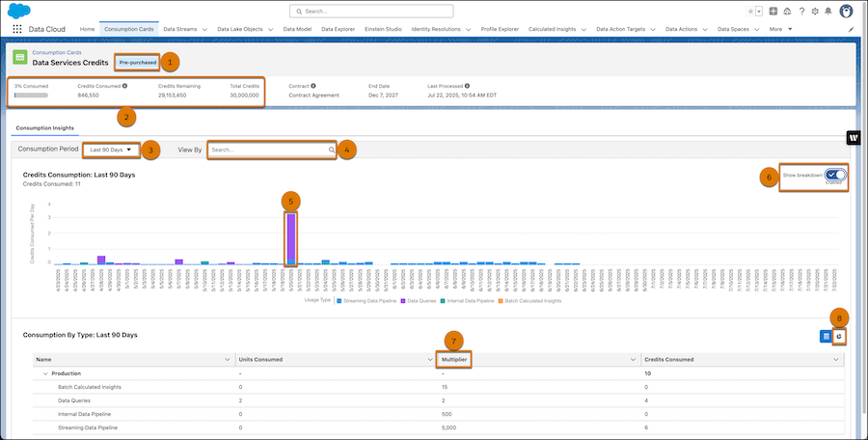Image resolution: width=868 pixels, height=440 pixels.
Task: Open the user profile avatar
Action: (x=846, y=11)
